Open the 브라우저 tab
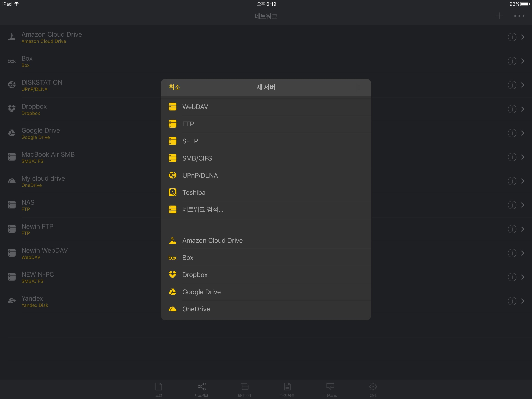 point(244,390)
